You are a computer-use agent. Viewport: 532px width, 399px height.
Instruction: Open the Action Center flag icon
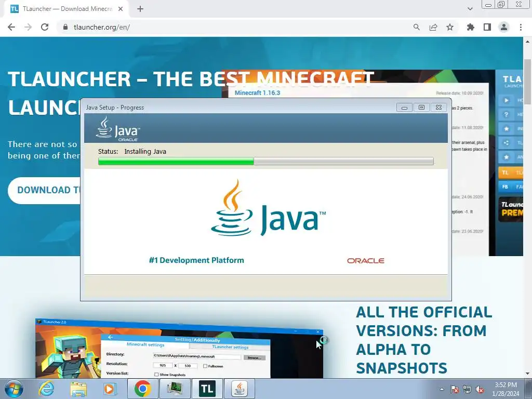(454, 389)
